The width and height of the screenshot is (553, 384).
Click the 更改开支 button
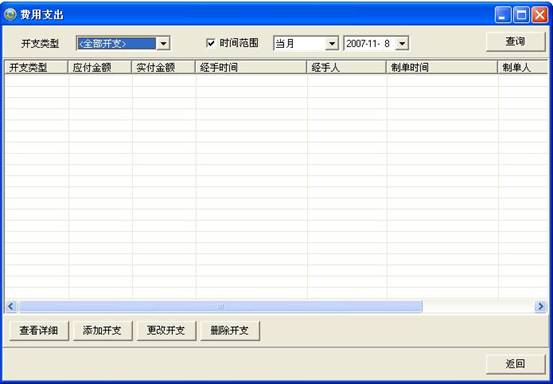tap(166, 330)
